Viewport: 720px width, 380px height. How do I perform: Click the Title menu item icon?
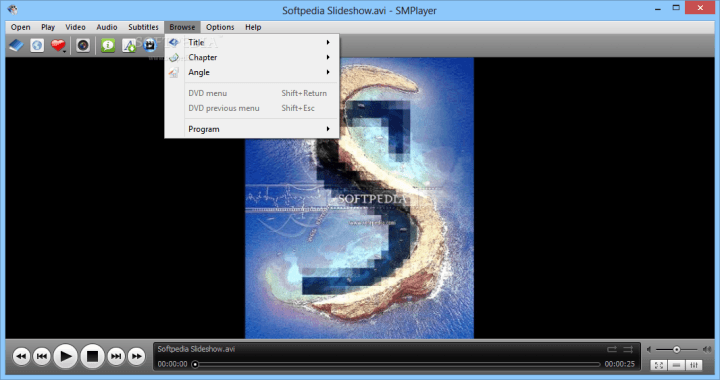click(x=174, y=42)
